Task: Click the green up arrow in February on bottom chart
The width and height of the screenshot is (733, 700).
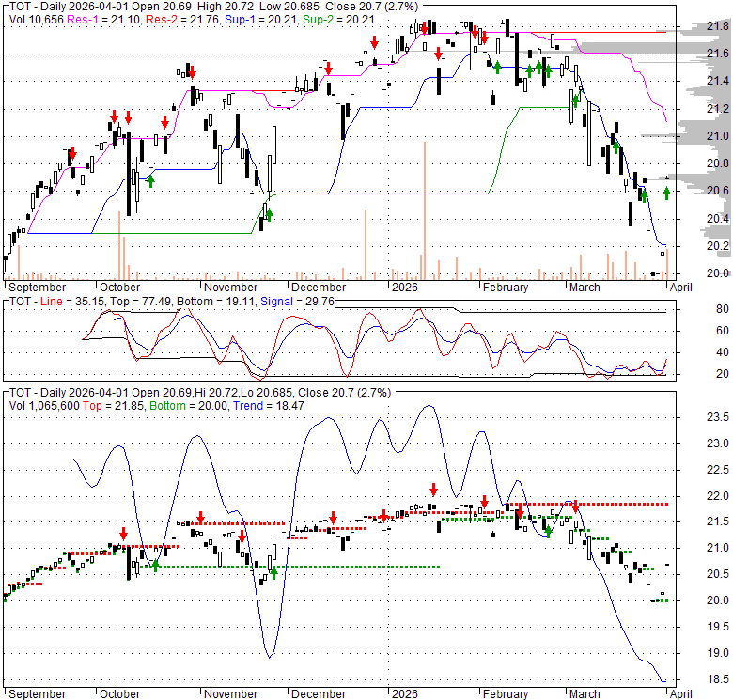Action: coord(548,532)
